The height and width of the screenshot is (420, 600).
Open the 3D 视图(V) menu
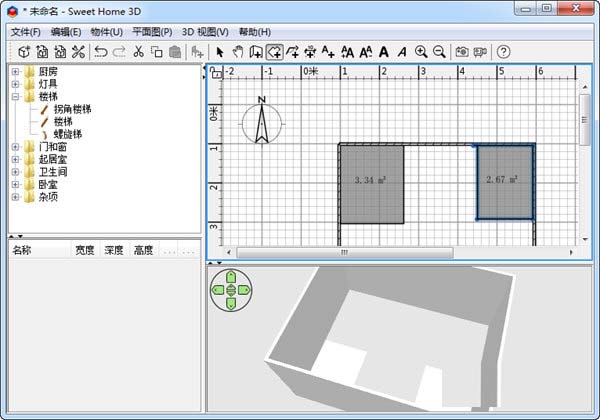[x=207, y=32]
